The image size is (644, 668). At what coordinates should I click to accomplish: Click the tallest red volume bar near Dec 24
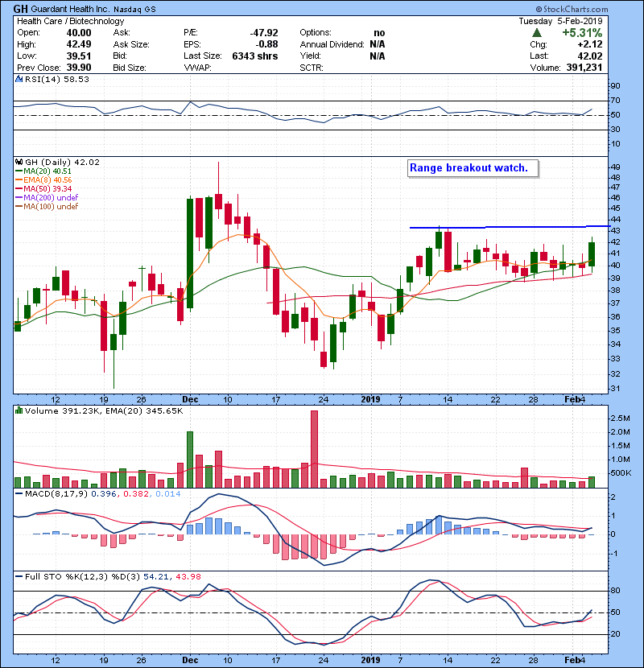(314, 449)
